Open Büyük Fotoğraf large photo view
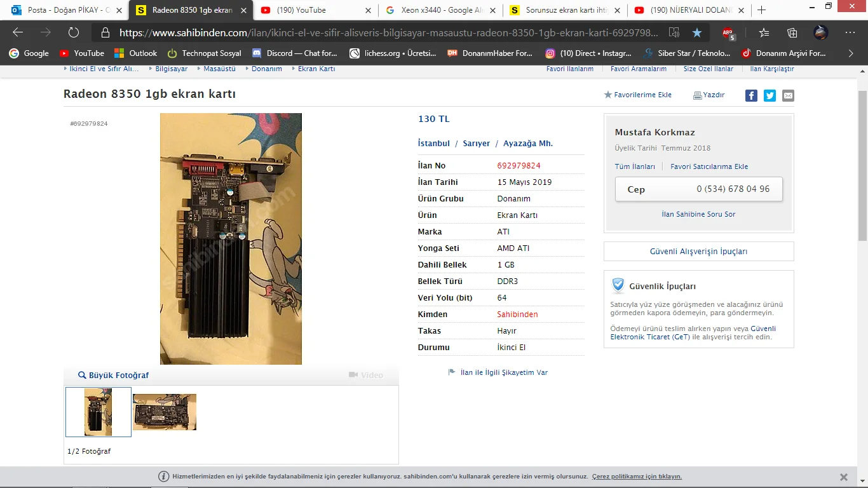Screen dimensions: 868x488 (x=113, y=376)
